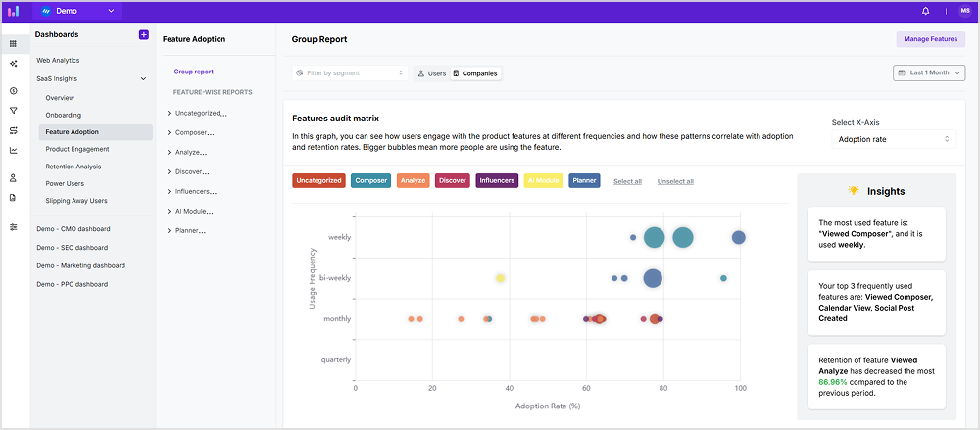
Task: Toggle the Uncategorized feature filter tag
Action: [x=318, y=180]
